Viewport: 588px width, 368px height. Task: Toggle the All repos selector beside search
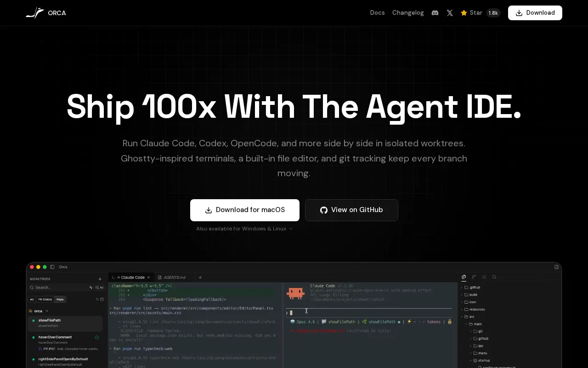pyautogui.click(x=99, y=287)
